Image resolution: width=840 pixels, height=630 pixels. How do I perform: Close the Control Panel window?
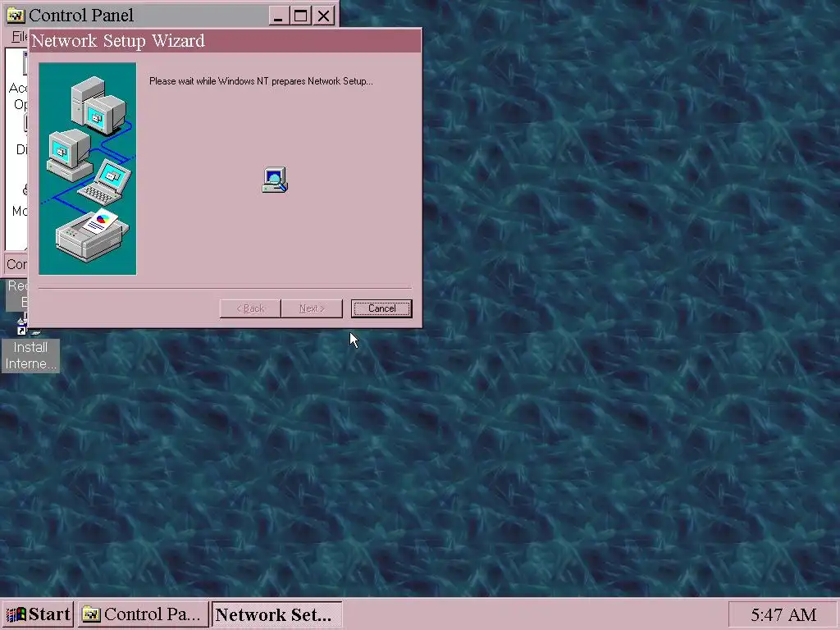[x=323, y=16]
